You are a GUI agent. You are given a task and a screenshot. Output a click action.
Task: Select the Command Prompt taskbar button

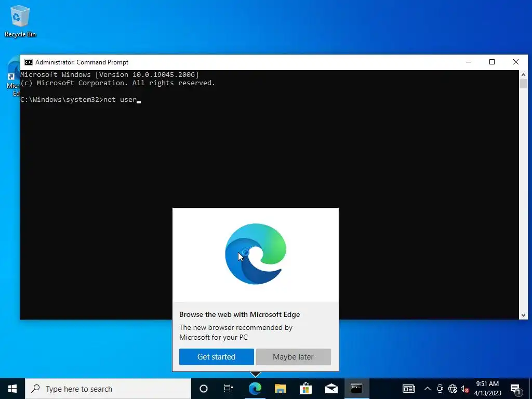tap(356, 389)
